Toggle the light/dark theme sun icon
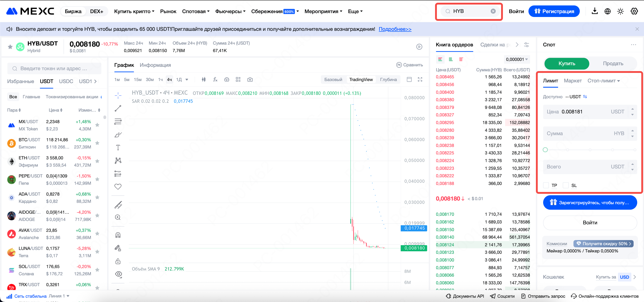 point(620,11)
